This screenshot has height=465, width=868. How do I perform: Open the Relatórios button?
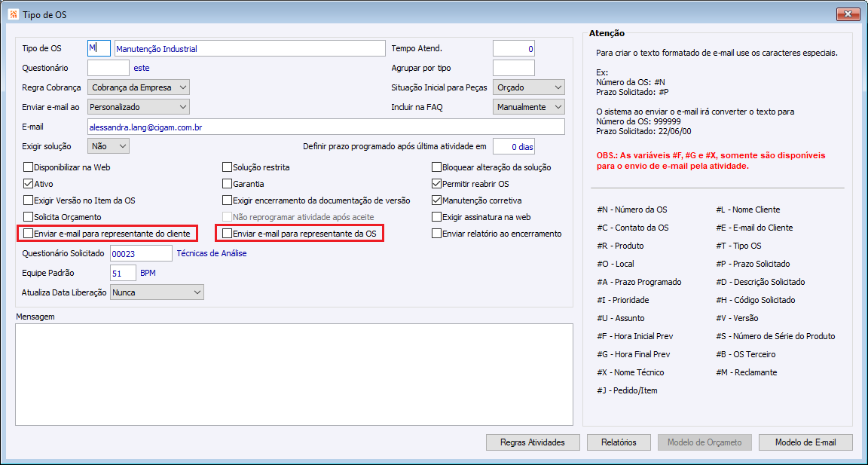(x=619, y=442)
